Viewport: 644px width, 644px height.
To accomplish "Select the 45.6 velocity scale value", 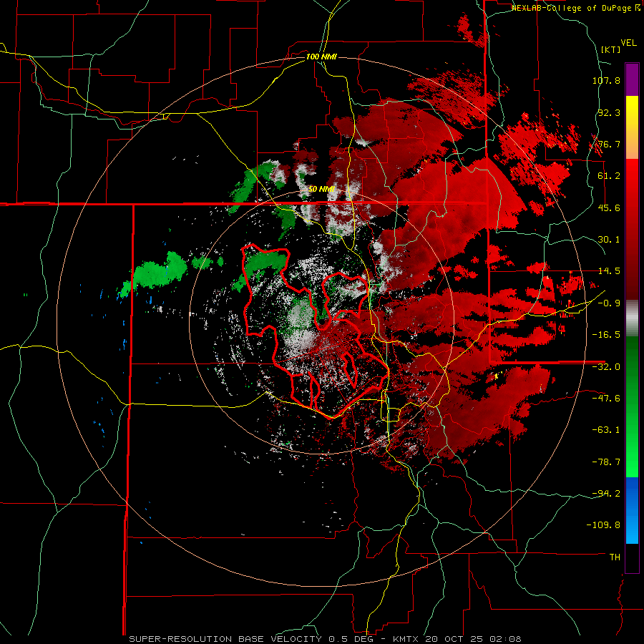I will [x=609, y=208].
